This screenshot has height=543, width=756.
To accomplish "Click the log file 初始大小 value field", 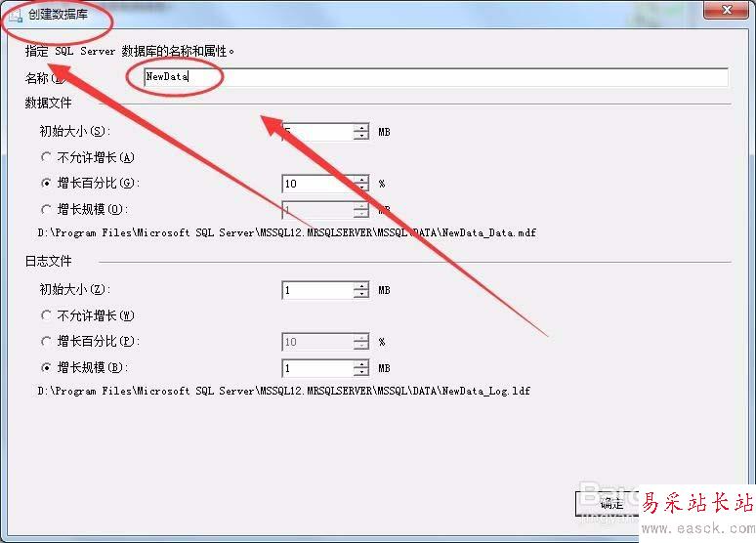I will [x=317, y=290].
